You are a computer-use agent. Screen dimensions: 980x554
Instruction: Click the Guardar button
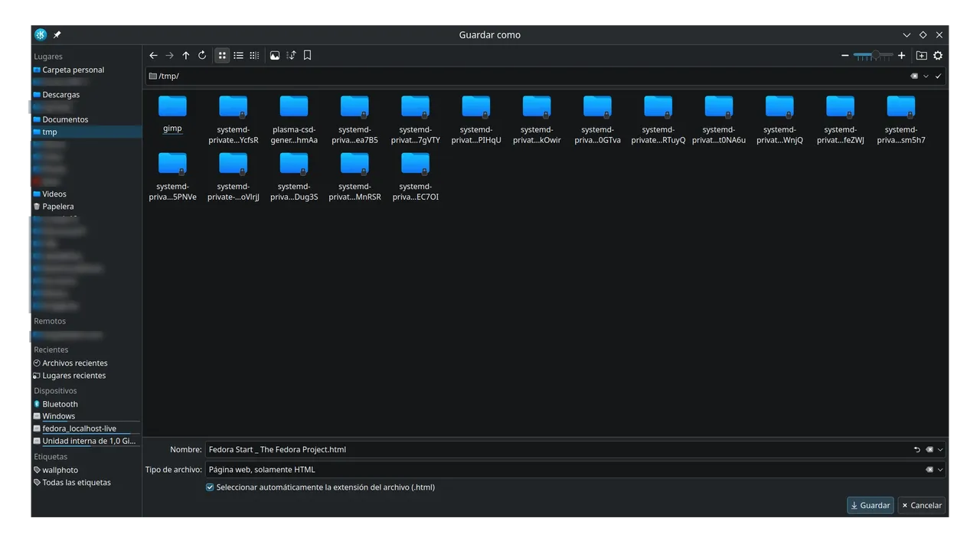(870, 506)
